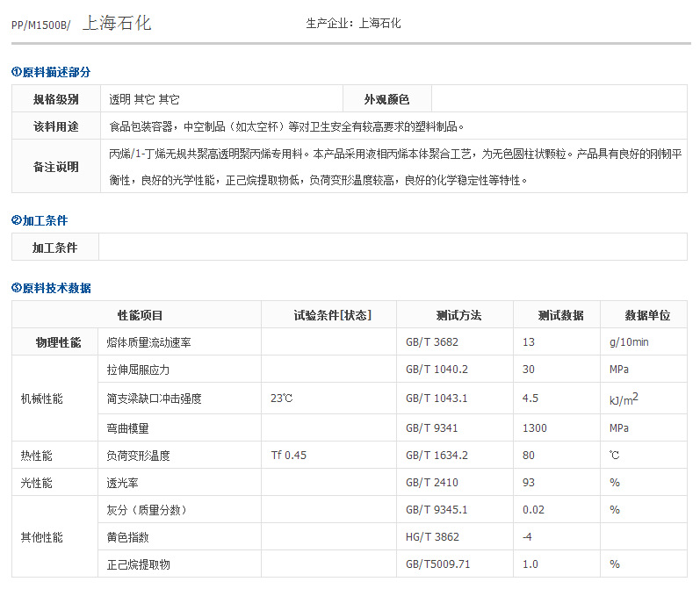Screen dimensions: 700x596
Task: Click the 其他性能 category cell
Action: pyautogui.click(x=55, y=536)
